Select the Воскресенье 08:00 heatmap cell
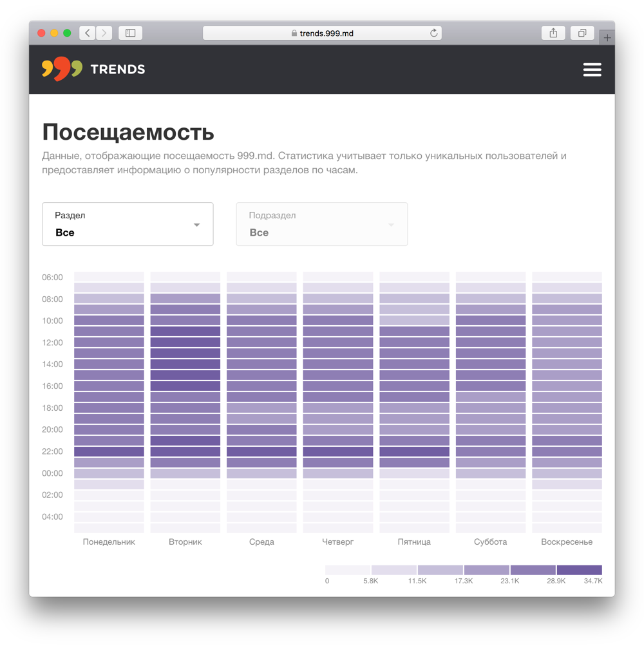The image size is (644, 651). (567, 298)
